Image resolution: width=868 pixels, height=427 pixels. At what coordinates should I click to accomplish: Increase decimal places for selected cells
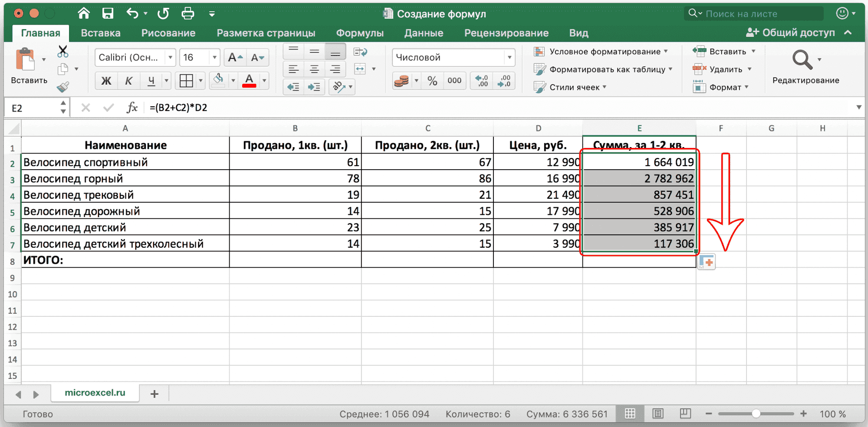click(x=481, y=80)
